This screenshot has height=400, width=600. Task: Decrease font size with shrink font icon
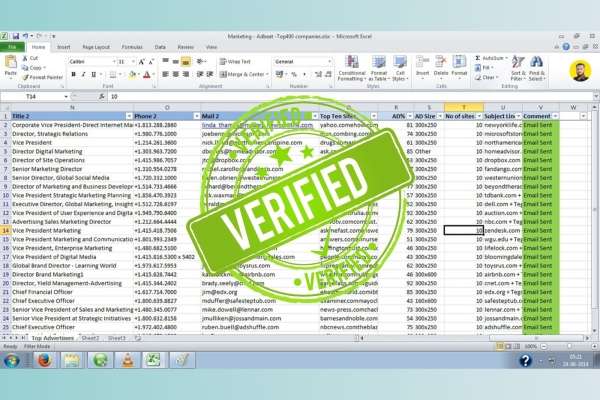tap(151, 62)
